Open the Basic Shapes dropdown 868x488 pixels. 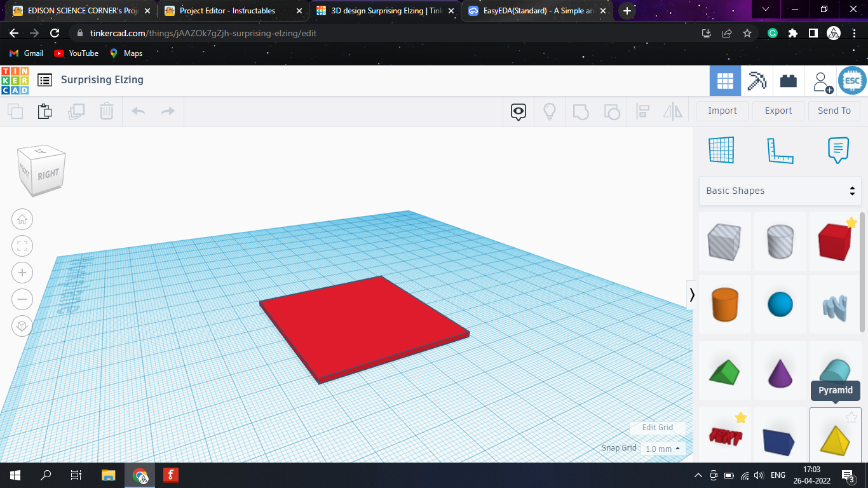point(780,191)
